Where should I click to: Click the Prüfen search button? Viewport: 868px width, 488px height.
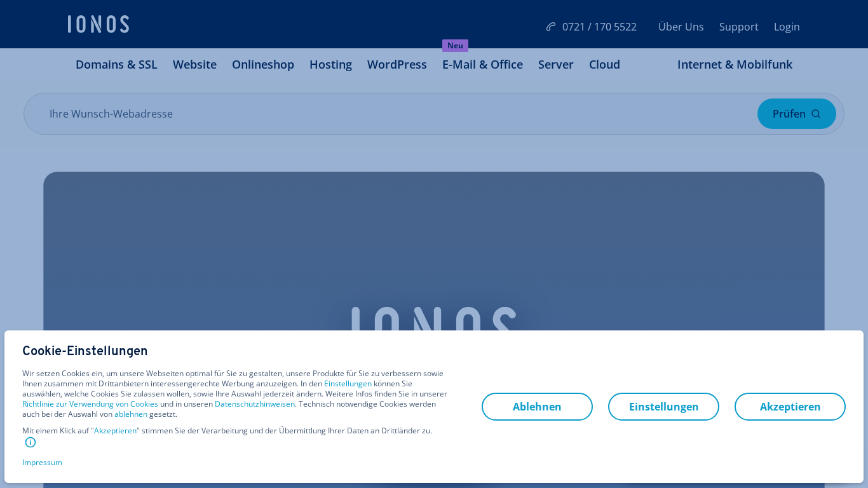pyautogui.click(x=797, y=114)
